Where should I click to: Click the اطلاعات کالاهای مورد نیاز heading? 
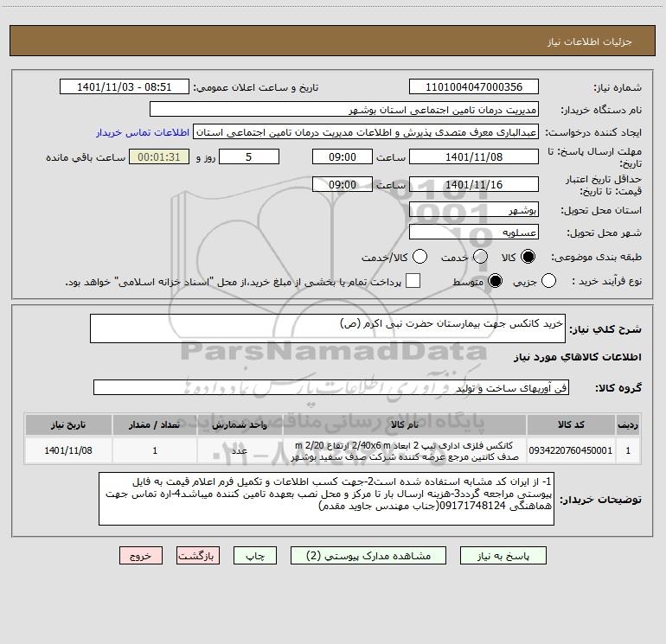[x=578, y=357]
